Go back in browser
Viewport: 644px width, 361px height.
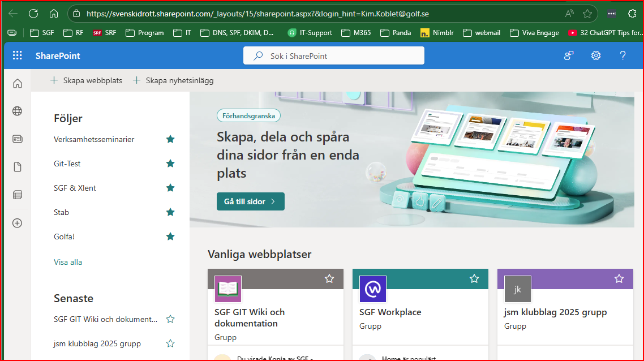[13, 14]
